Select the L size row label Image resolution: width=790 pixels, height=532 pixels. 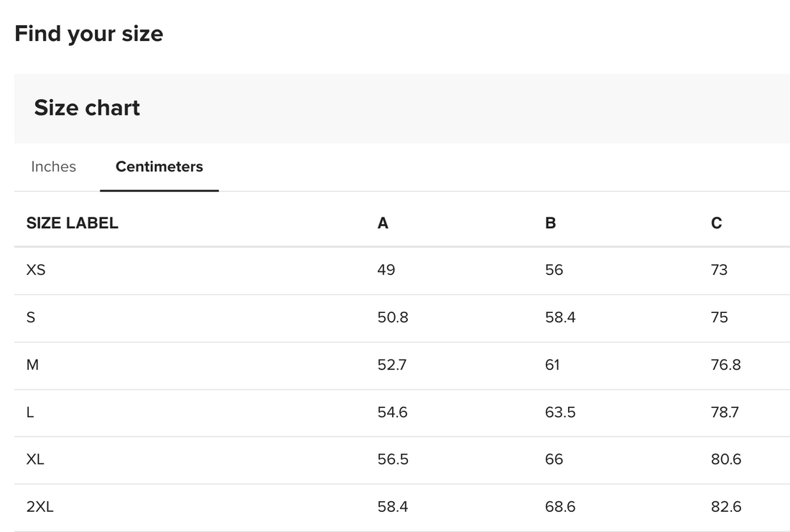pos(30,412)
